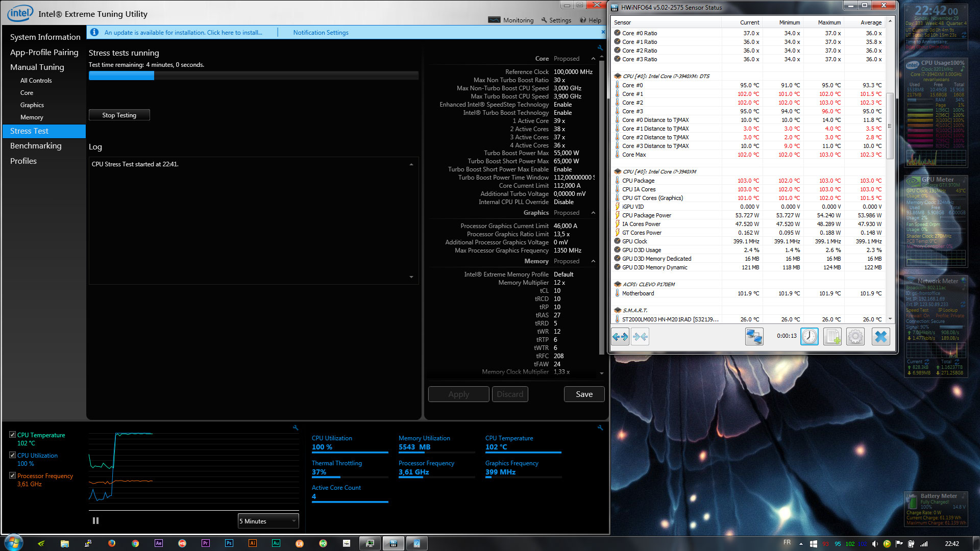
Task: Open Premiere Pro from the taskbar
Action: pos(206,543)
